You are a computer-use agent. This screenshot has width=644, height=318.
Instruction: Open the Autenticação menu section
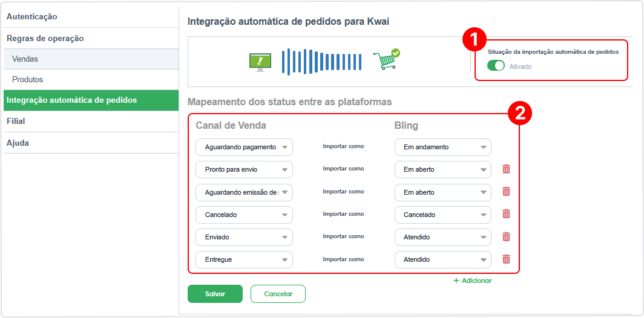pyautogui.click(x=91, y=17)
